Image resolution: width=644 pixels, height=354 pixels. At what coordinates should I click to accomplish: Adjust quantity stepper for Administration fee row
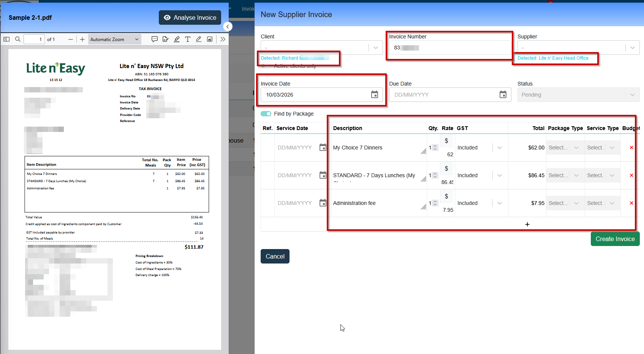click(x=435, y=203)
